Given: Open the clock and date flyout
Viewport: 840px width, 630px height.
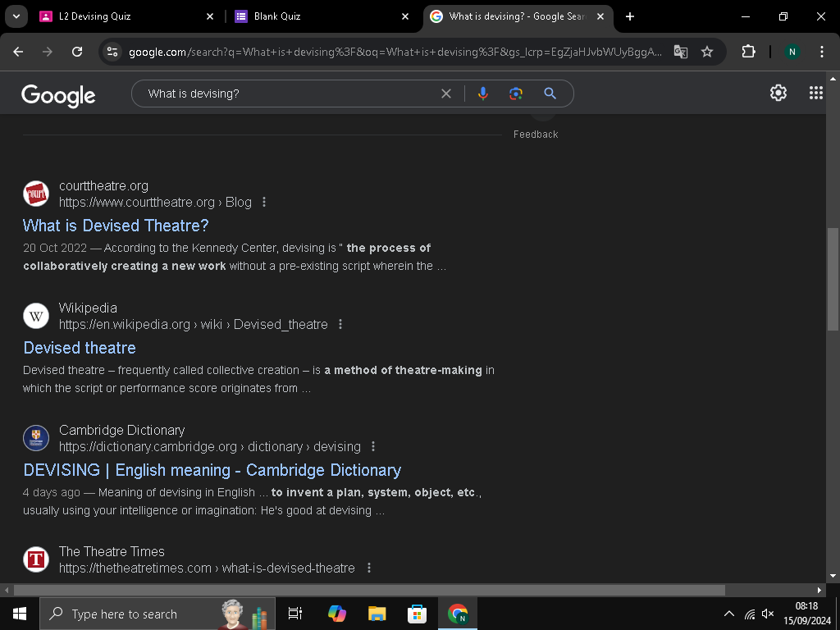Looking at the screenshot, I should click(806, 614).
